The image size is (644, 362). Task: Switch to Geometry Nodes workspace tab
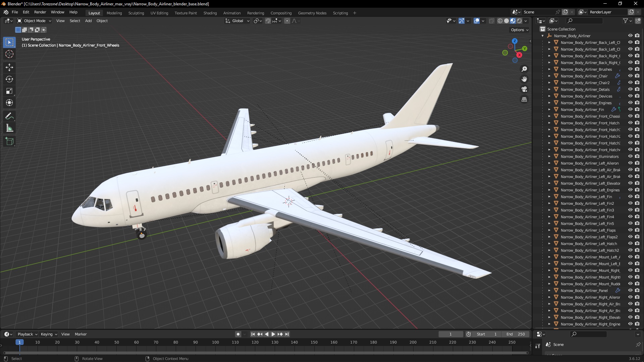click(x=312, y=13)
